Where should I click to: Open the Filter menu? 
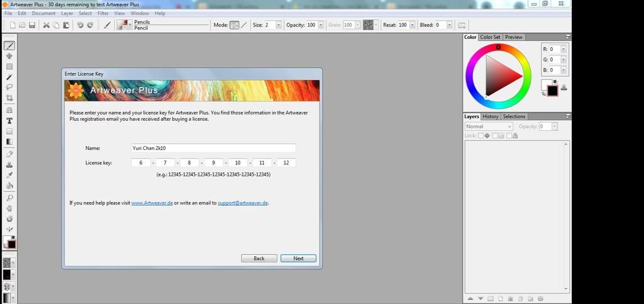pyautogui.click(x=103, y=13)
